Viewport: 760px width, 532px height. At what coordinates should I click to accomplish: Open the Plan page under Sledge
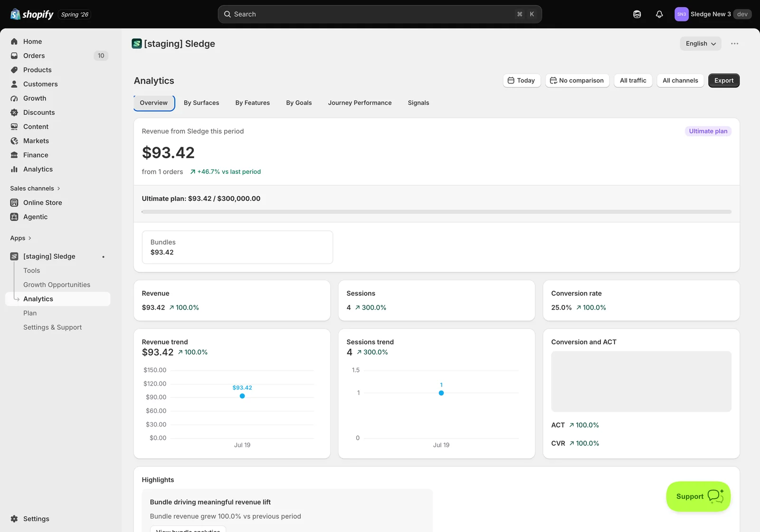click(30, 313)
